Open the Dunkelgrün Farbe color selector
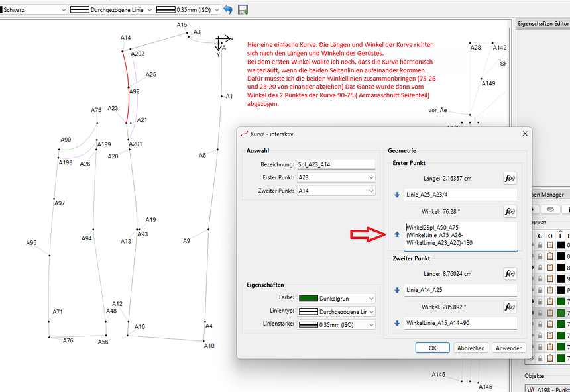Image resolution: width=570 pixels, height=392 pixels. 336,298
